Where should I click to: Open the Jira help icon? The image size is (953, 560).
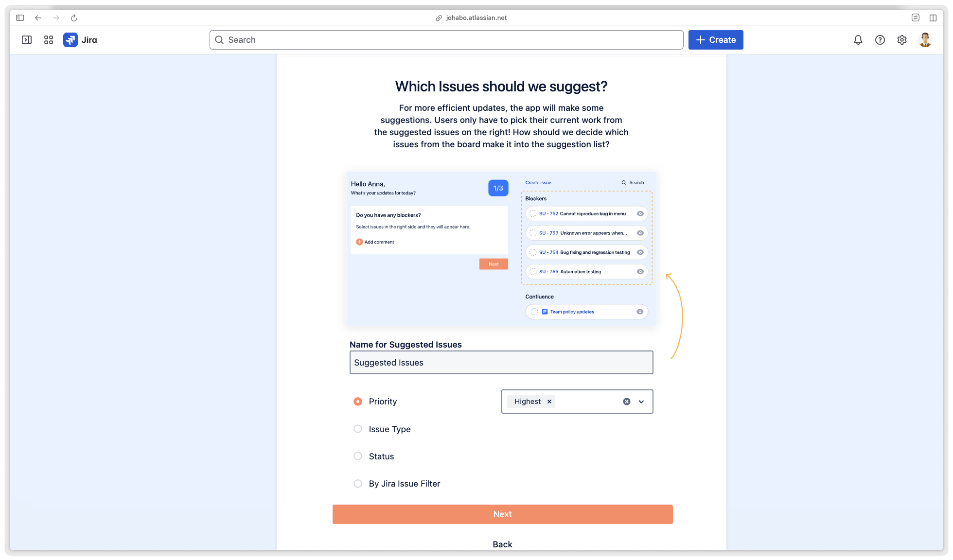[880, 40]
